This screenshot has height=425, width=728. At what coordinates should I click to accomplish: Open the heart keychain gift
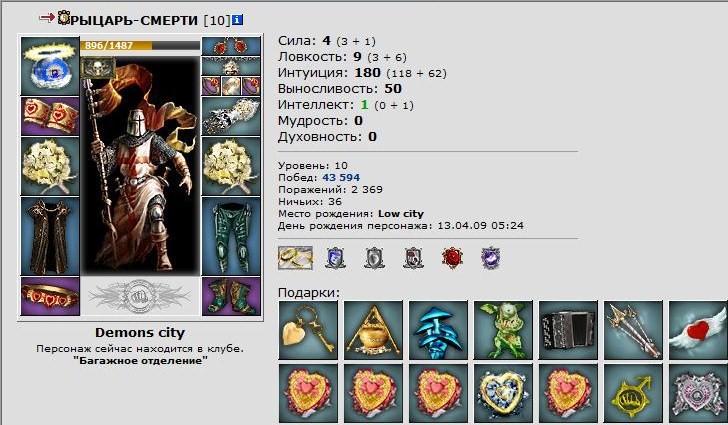(x=308, y=330)
